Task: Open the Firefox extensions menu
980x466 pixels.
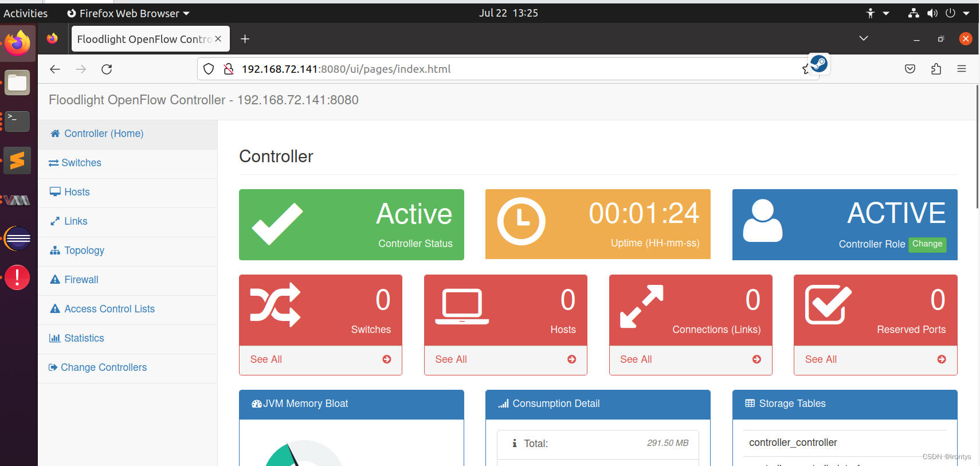Action: [936, 69]
